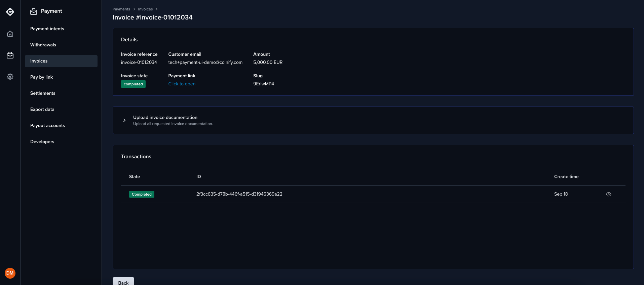Open the Developers section

pos(42,142)
